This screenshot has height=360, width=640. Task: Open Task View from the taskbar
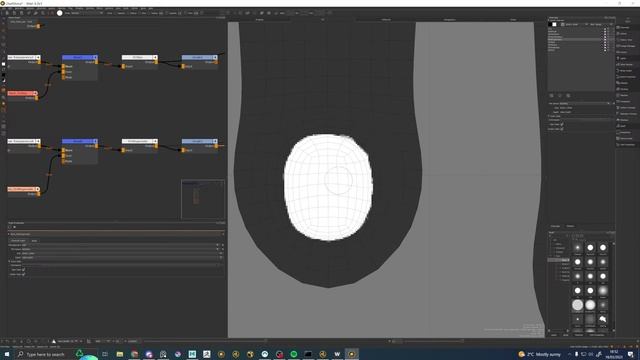coord(105,354)
